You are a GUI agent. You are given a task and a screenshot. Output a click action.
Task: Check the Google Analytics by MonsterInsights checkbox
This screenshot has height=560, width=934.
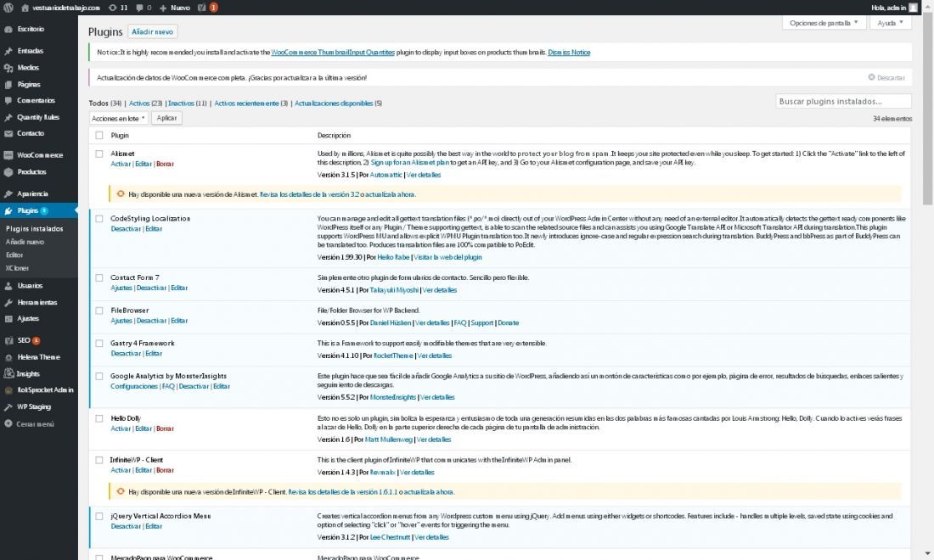coord(98,376)
